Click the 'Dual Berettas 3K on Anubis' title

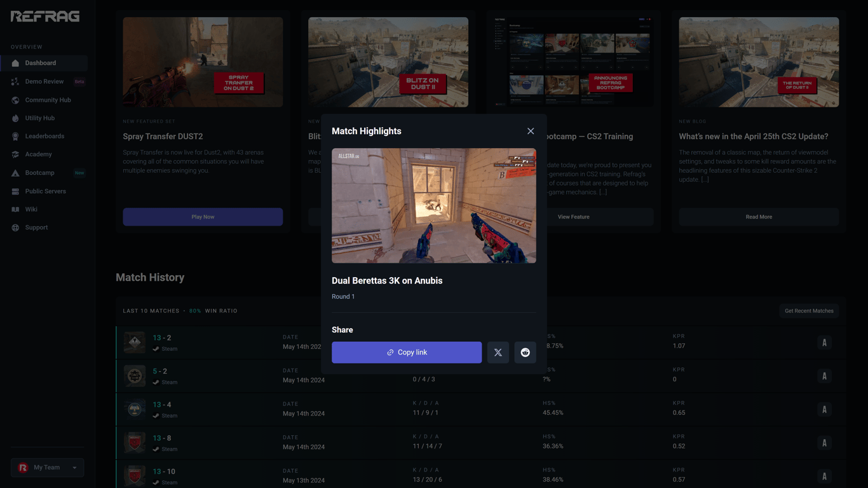[387, 281]
